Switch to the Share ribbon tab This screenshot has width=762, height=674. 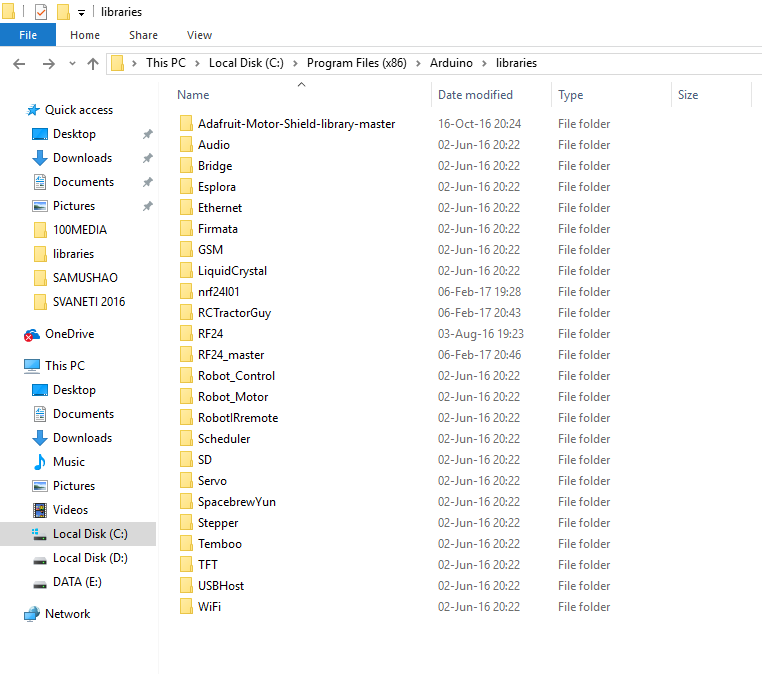tap(143, 35)
